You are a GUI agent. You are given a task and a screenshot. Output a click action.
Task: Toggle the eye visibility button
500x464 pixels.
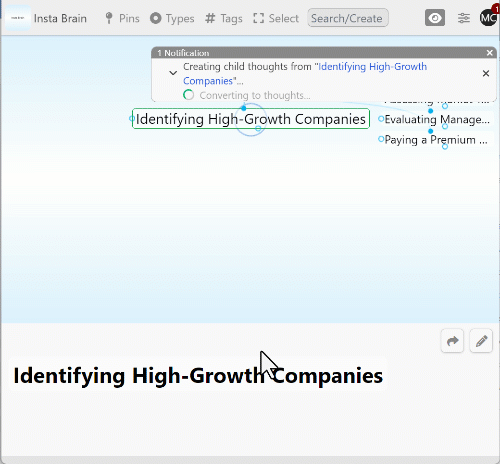[435, 18]
